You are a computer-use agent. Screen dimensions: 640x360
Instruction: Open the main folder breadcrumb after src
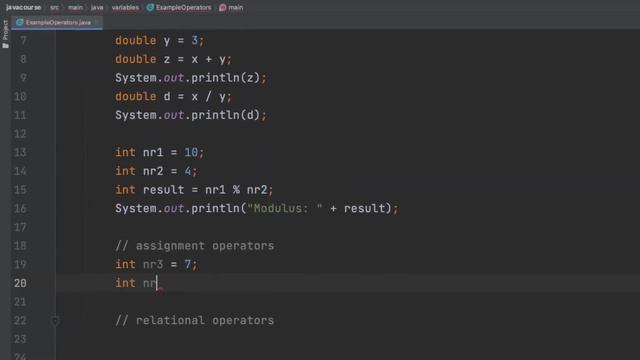[x=75, y=7]
